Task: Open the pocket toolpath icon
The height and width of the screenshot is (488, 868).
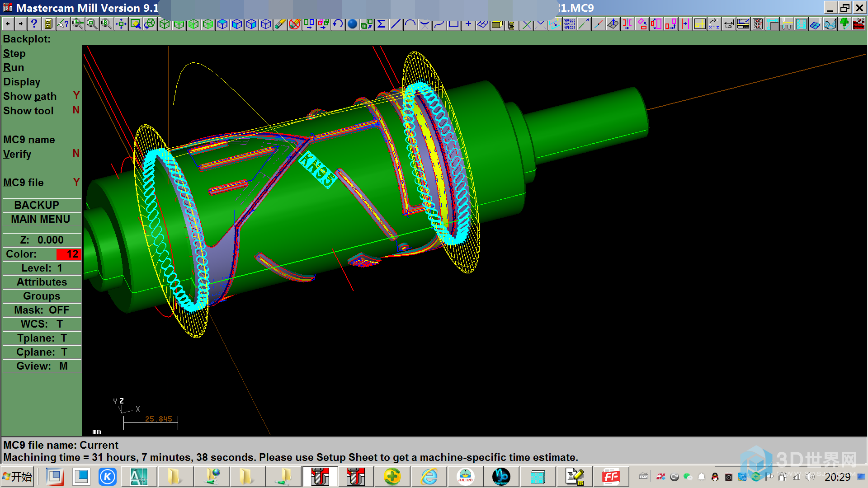Action: 801,24
